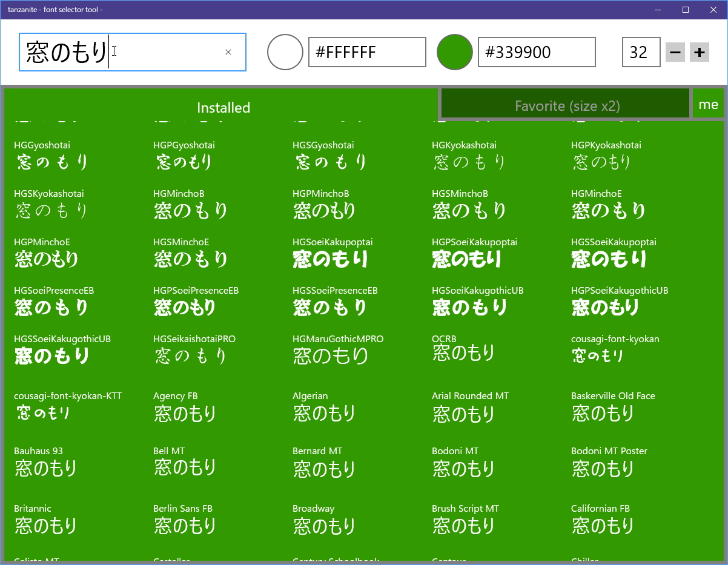
Task: Open the me tab
Action: 708,104
